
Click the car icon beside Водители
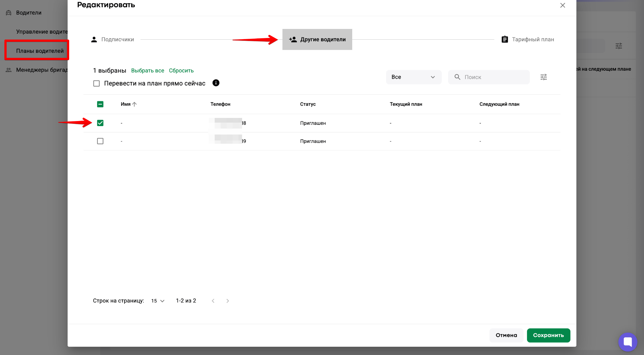(x=9, y=13)
